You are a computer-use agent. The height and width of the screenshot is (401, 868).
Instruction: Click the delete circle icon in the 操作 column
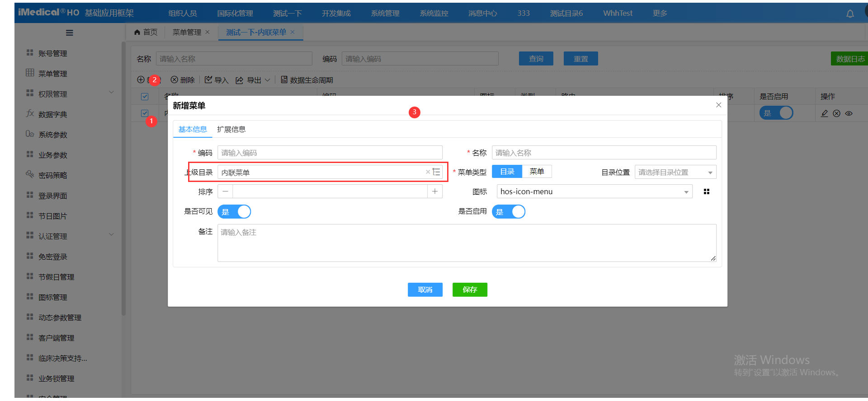[837, 113]
